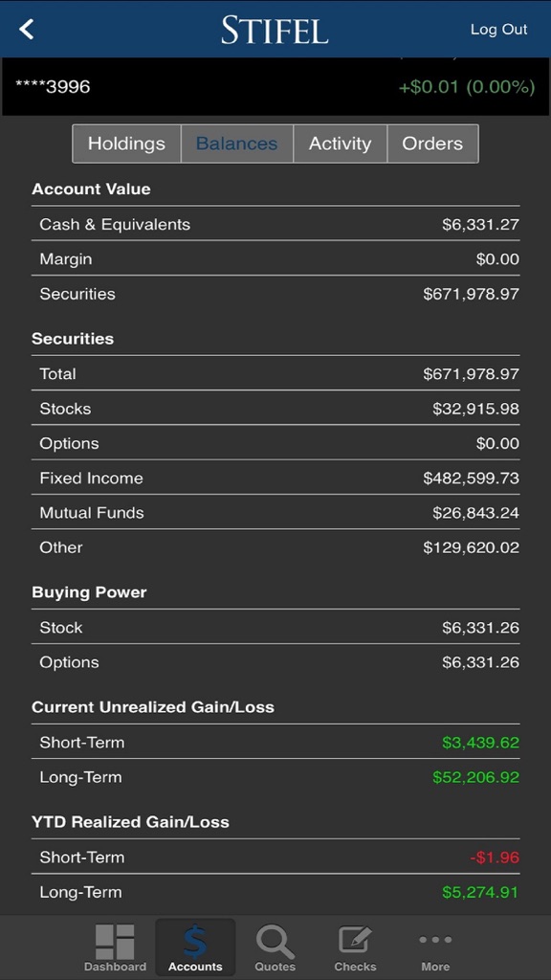The image size is (551, 980).
Task: Switch to the Activity tab
Action: click(340, 144)
